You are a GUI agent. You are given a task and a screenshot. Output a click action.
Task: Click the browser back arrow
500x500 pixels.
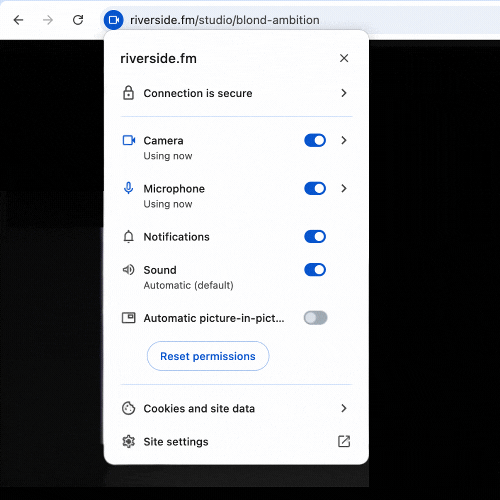[x=18, y=20]
